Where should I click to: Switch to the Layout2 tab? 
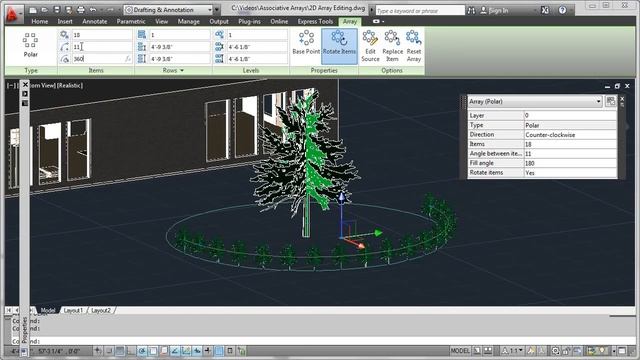coord(101,310)
